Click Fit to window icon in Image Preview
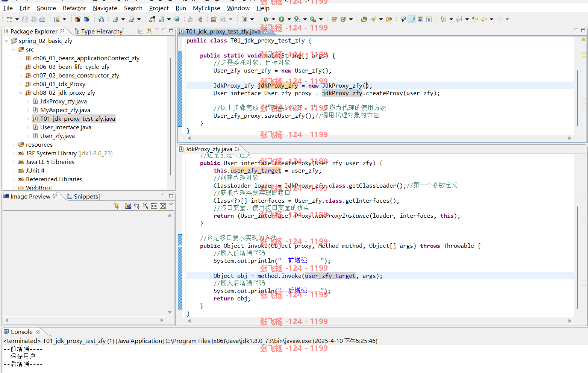The width and height of the screenshot is (588, 373). (163, 206)
